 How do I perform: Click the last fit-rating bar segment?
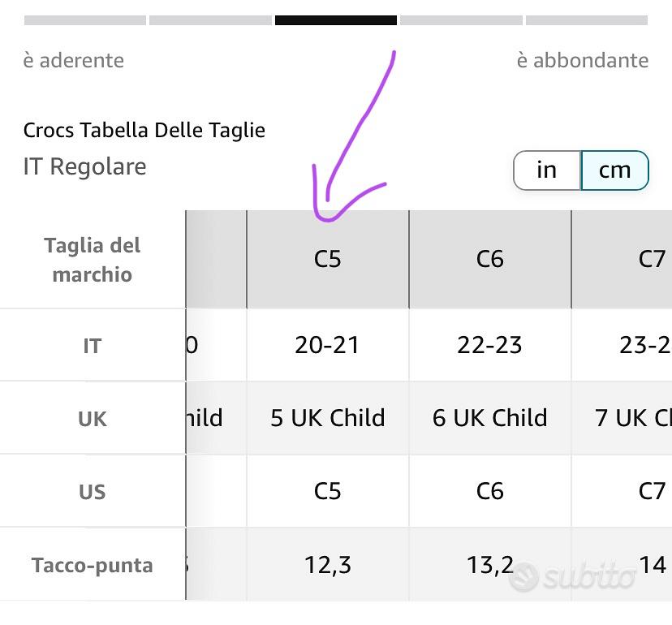click(x=587, y=21)
